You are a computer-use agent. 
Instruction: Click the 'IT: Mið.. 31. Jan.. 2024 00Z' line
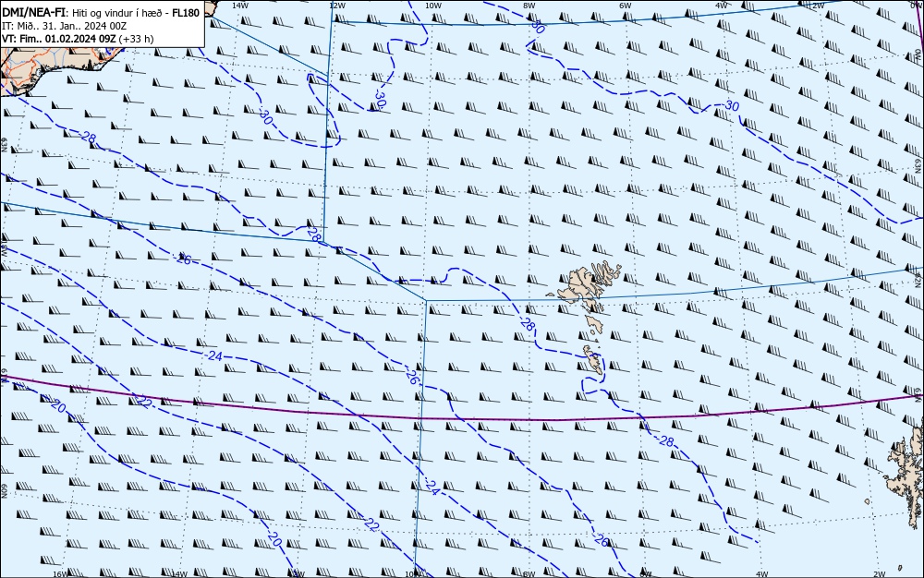(x=65, y=26)
